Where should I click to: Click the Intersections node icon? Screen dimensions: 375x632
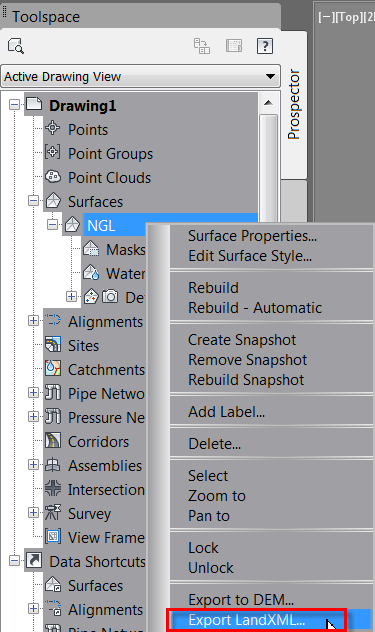(53, 488)
